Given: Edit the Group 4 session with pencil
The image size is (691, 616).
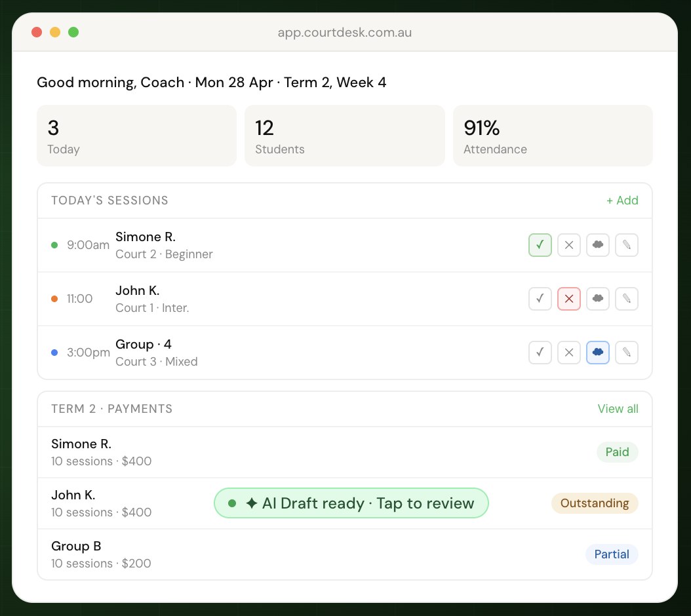Looking at the screenshot, I should 627,353.
